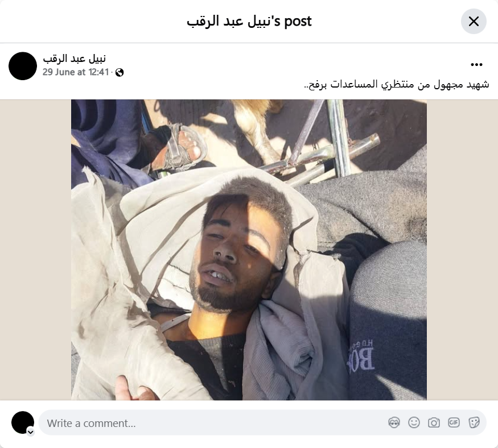498x448 pixels.
Task: Open the three-dot post options menu
Action: (x=476, y=65)
